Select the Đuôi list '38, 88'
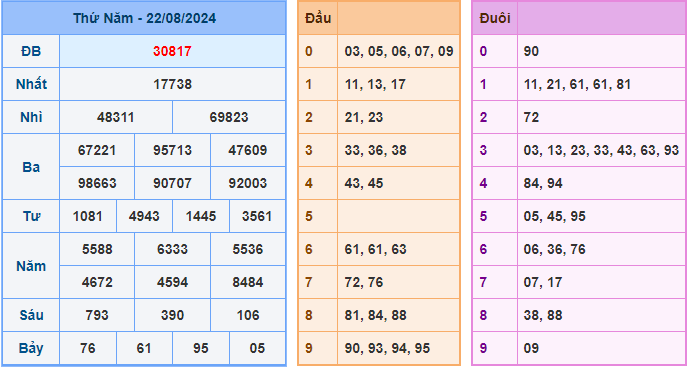This screenshot has height=367, width=689. pos(543,315)
